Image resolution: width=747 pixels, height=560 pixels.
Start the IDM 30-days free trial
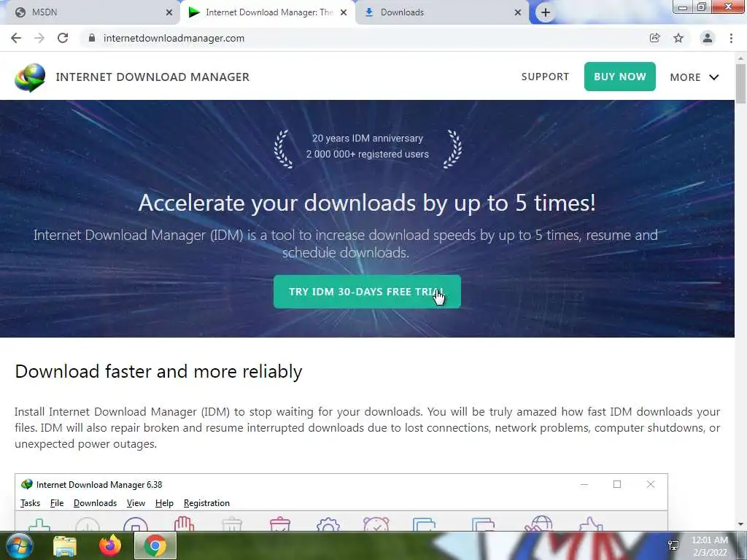click(367, 292)
